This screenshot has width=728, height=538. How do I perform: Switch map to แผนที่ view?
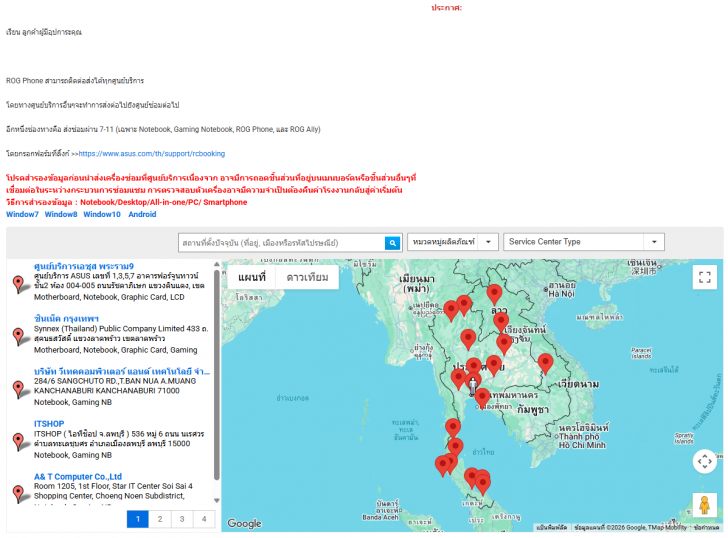pyautogui.click(x=252, y=278)
